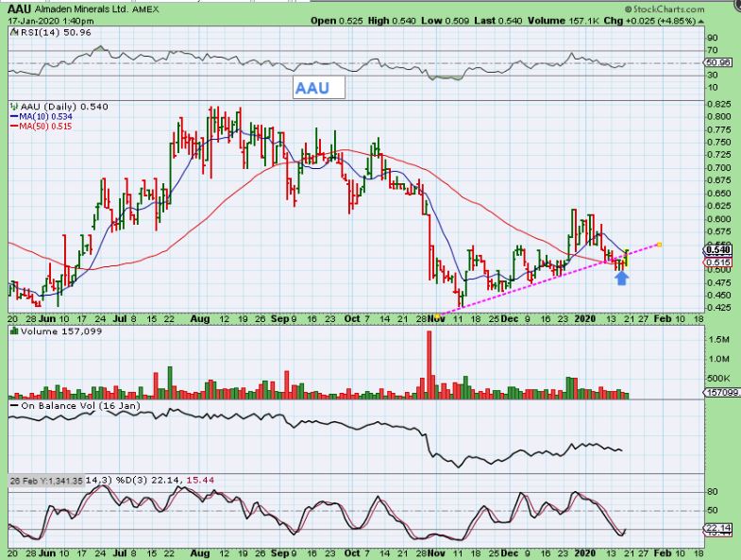741x560 pixels.
Task: Click the 30 RSI axis label
Action: [712, 75]
